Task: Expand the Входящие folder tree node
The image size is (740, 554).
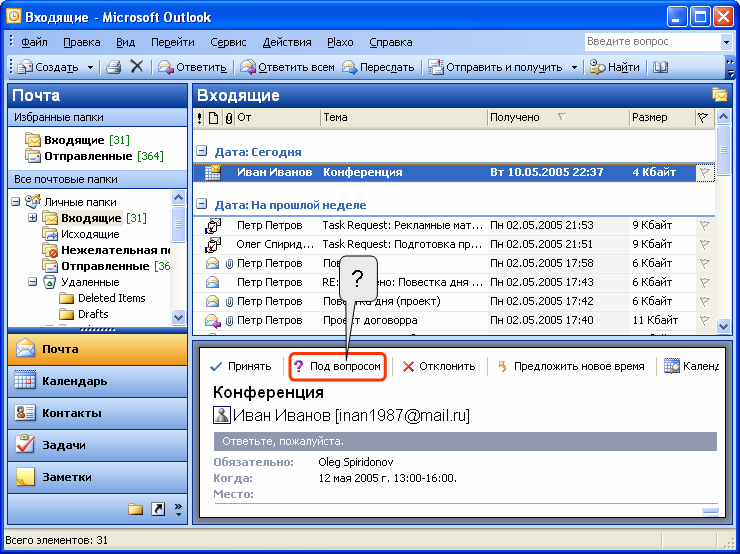Action: pyautogui.click(x=33, y=218)
